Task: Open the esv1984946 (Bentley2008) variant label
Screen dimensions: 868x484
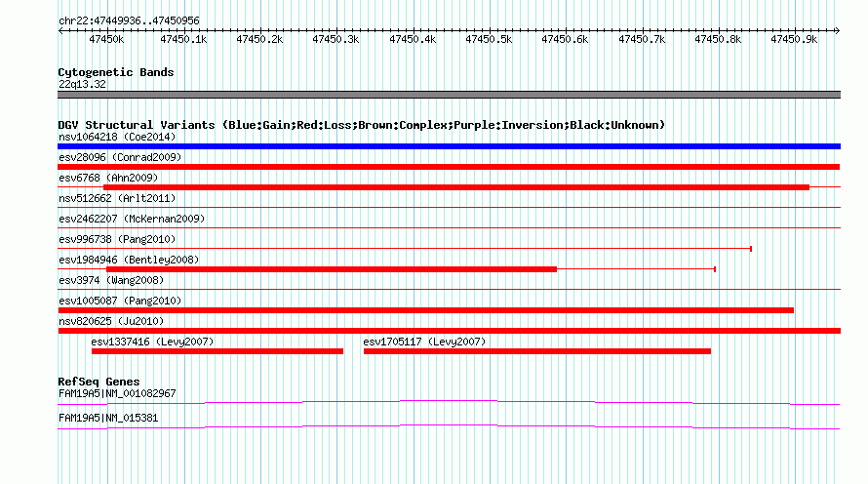Action: (x=129, y=260)
